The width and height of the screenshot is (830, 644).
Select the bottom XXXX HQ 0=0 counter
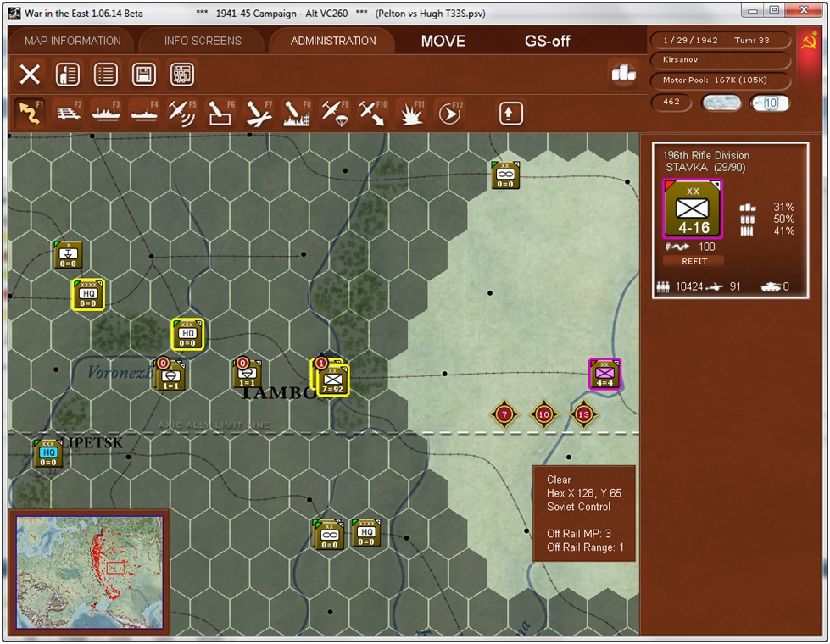point(367,532)
